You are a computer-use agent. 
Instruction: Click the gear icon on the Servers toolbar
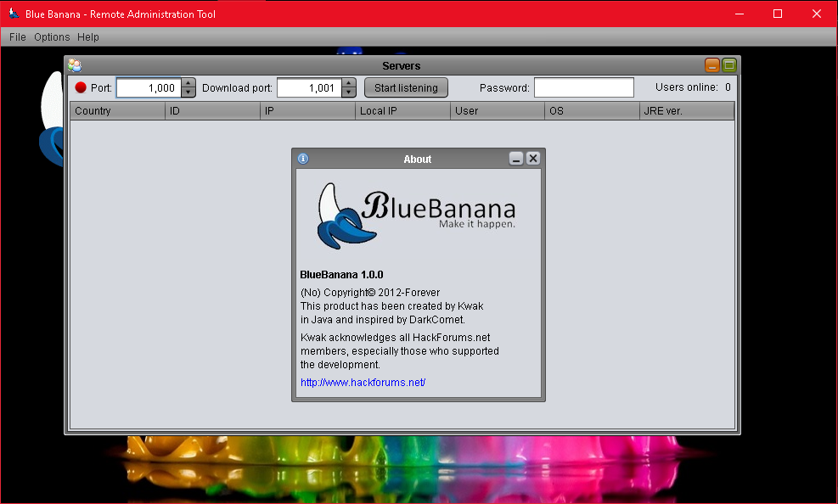[76, 65]
